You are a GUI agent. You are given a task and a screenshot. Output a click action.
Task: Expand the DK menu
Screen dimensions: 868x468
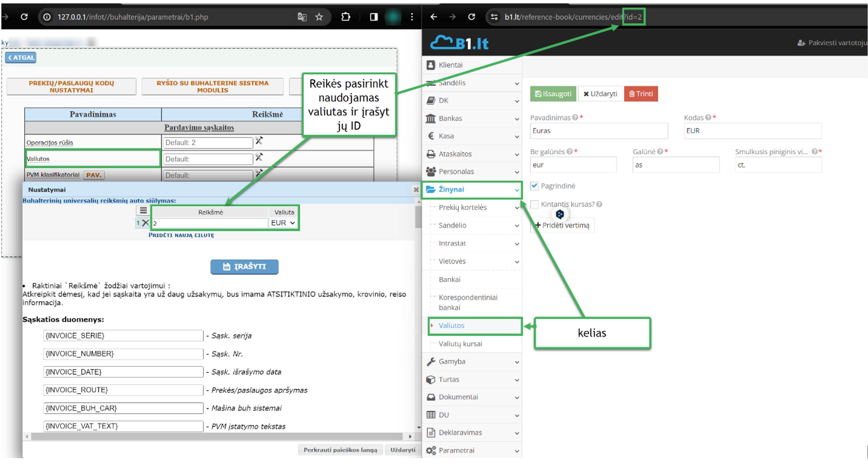(x=472, y=100)
